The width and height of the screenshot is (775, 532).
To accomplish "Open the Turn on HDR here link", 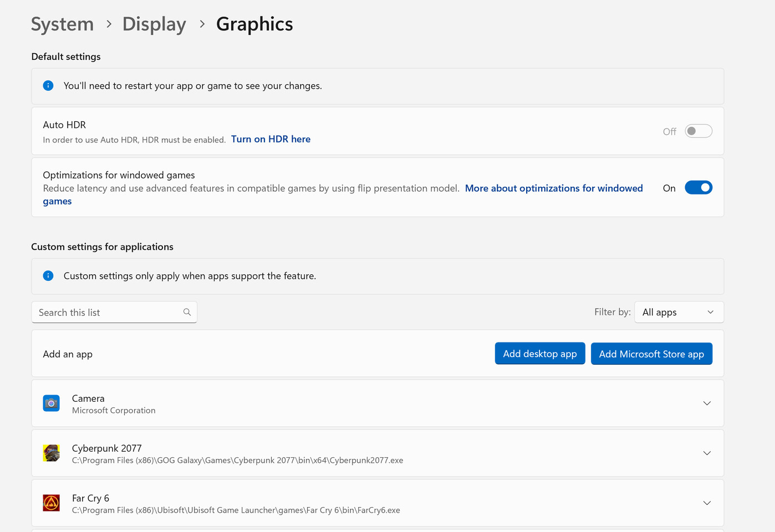I will click(271, 139).
